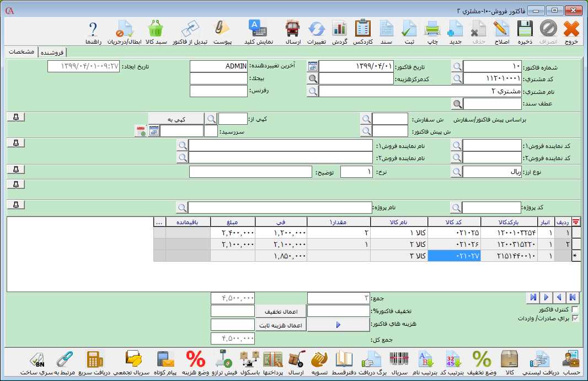Click the توضیح text input field
Screen dimensions: 588x381
(250, 172)
